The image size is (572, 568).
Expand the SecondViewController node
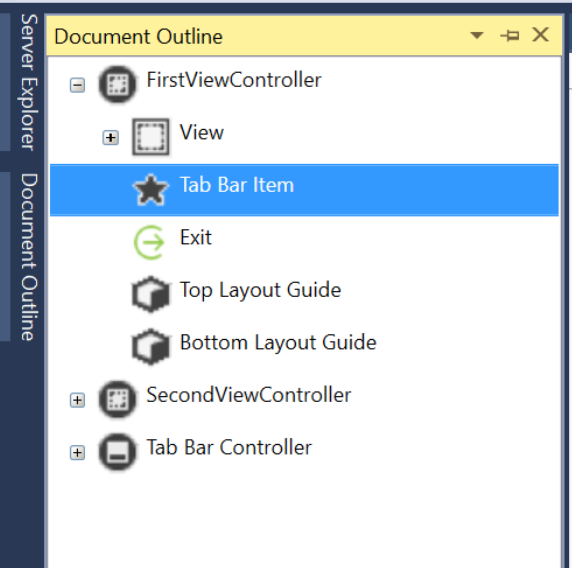pos(77,400)
